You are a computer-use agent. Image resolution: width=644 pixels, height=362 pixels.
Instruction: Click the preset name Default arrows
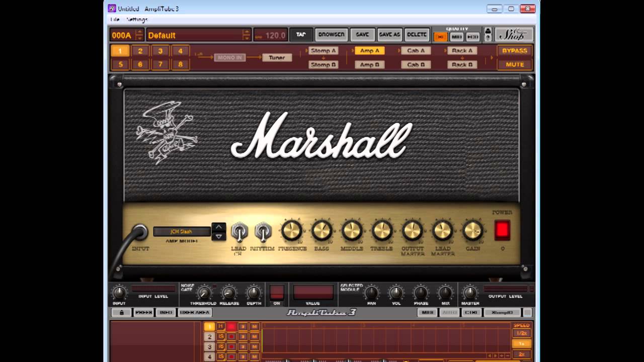click(246, 35)
